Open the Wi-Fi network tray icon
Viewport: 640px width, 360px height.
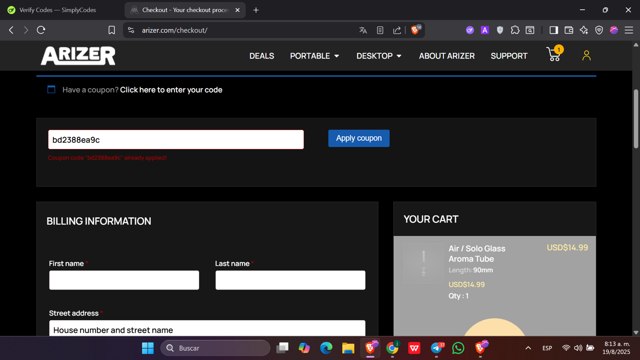pos(566,348)
